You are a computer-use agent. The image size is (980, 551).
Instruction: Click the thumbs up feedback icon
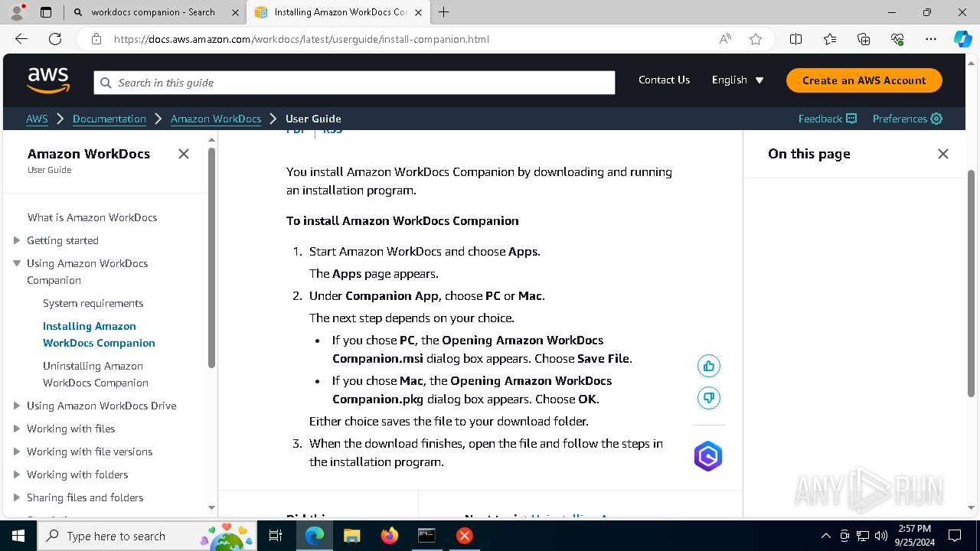click(x=709, y=366)
